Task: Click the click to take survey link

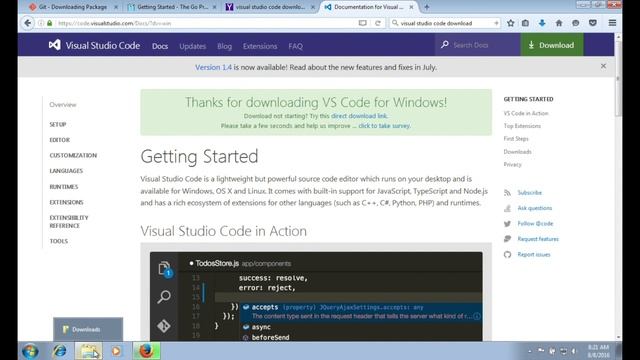Action: tap(384, 126)
